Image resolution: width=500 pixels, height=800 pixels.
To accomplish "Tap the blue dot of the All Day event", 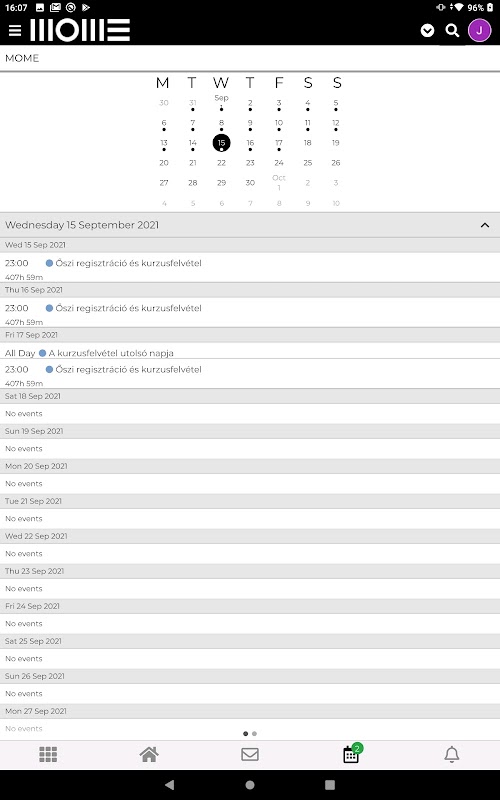I will pos(42,353).
